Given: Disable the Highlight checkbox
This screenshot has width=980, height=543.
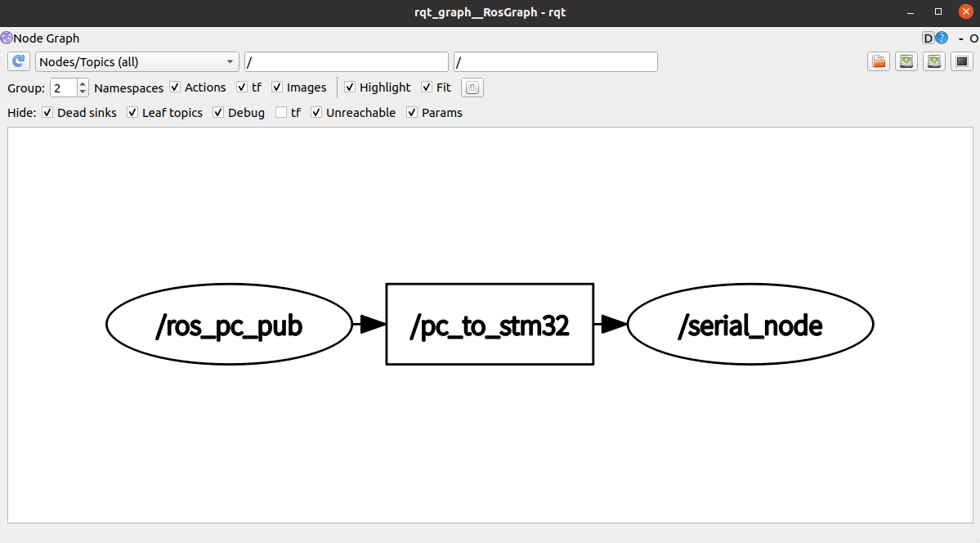Looking at the screenshot, I should [x=350, y=88].
